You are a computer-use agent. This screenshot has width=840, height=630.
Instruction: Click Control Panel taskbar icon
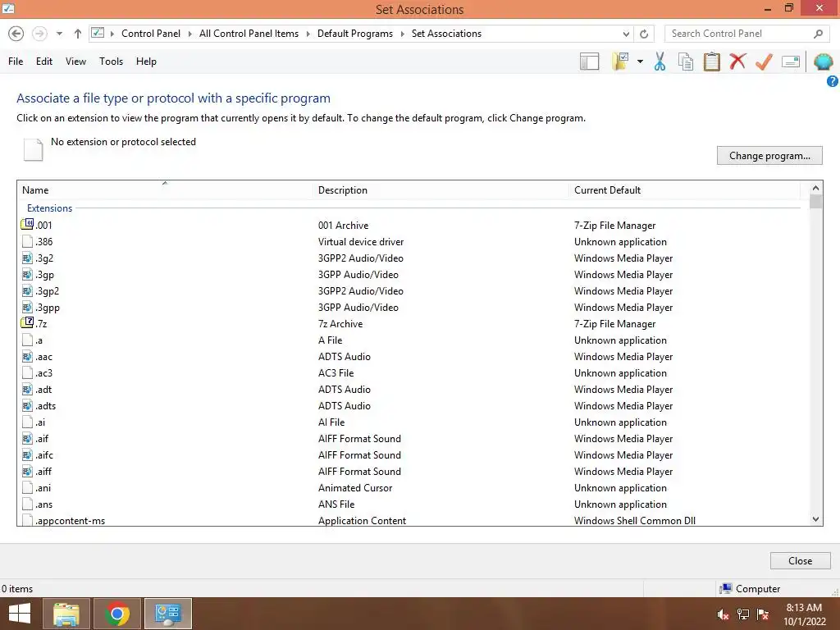pos(167,614)
